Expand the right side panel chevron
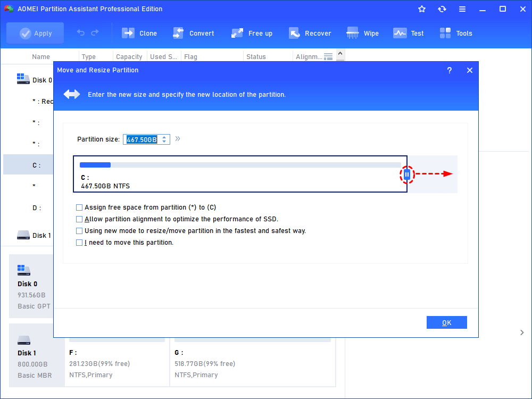Viewport: 532px width, 399px height. click(522, 332)
